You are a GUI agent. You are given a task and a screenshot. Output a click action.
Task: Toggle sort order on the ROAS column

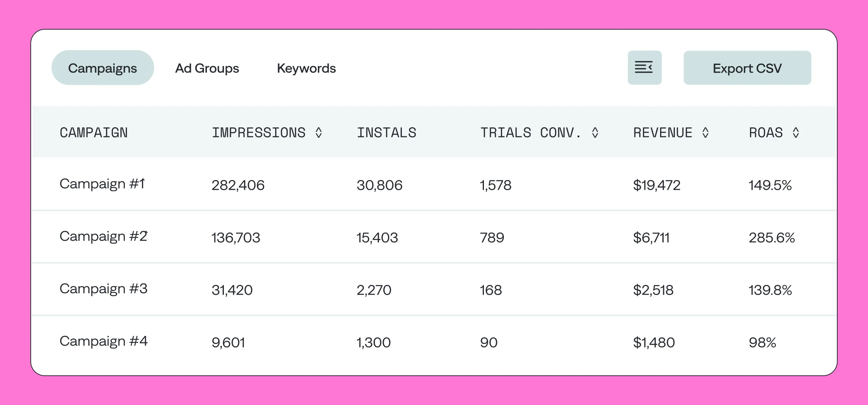796,133
